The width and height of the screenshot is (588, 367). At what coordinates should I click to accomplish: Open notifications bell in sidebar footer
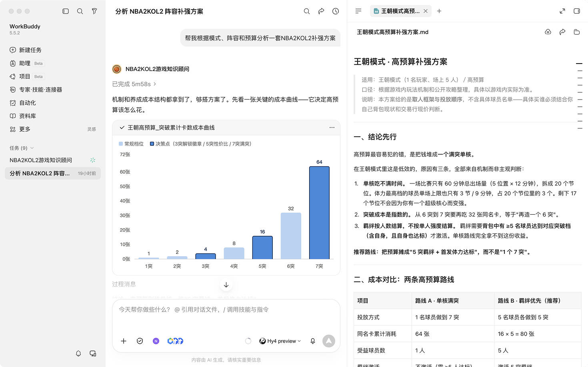(78, 353)
